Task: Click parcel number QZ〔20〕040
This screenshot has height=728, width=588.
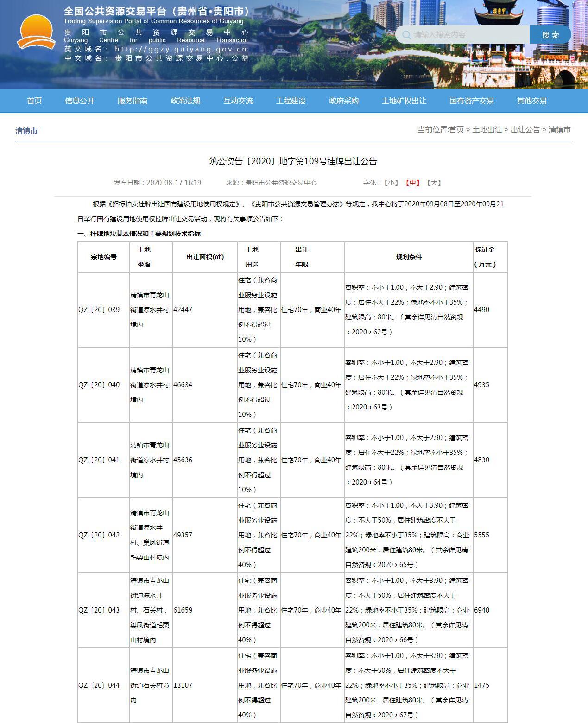Action: [x=99, y=385]
